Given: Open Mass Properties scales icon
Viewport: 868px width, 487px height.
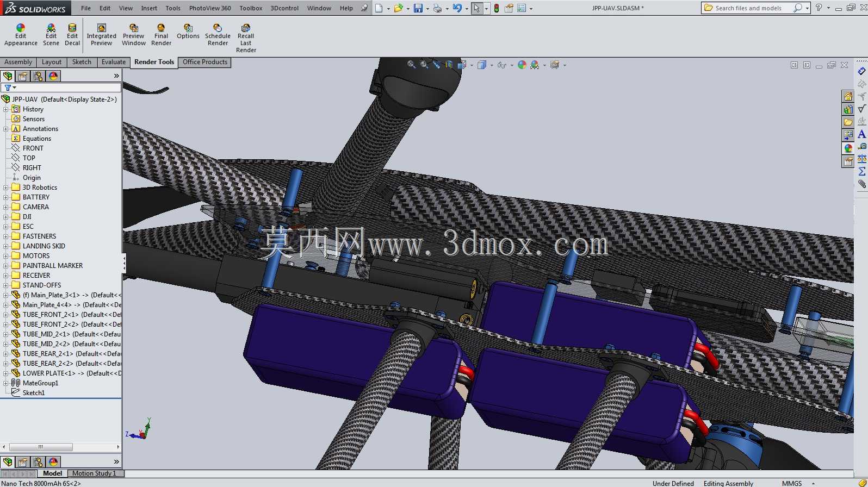Looking at the screenshot, I should pos(861,159).
